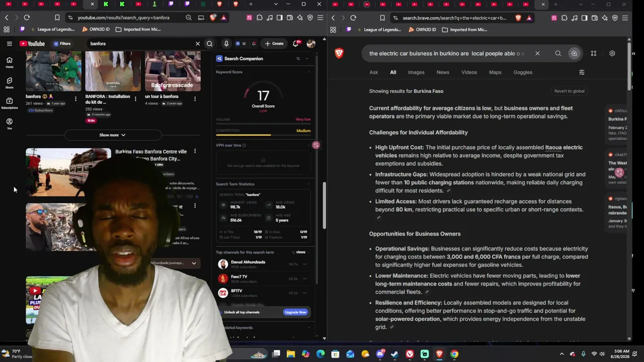Open OWN3D ID bookmark in right browser
The width and height of the screenshot is (644, 362).
coord(422,30)
